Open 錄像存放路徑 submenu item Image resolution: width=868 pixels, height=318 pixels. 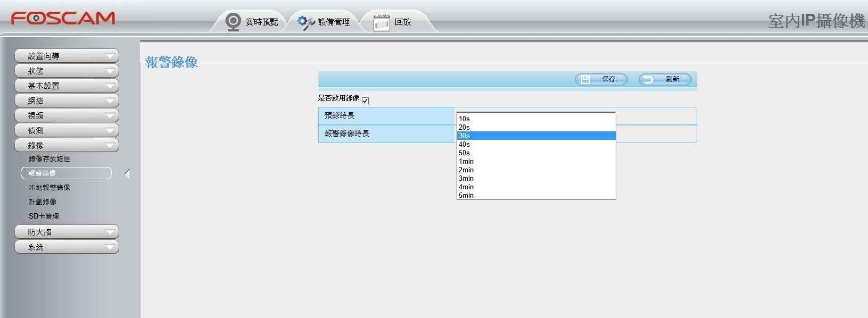(x=49, y=159)
